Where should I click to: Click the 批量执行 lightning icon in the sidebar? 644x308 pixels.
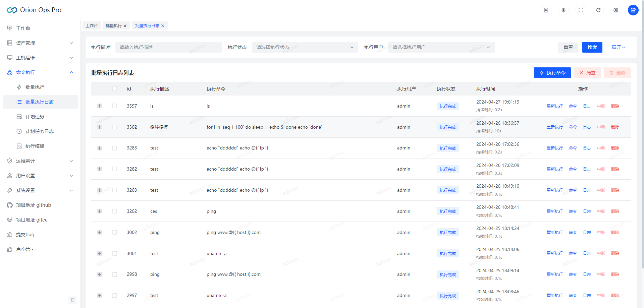point(19,87)
